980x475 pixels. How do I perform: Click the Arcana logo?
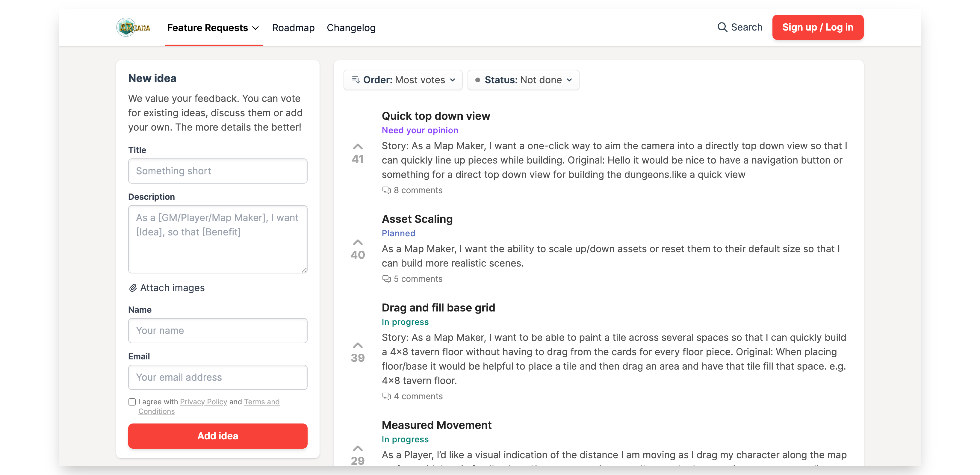(133, 27)
